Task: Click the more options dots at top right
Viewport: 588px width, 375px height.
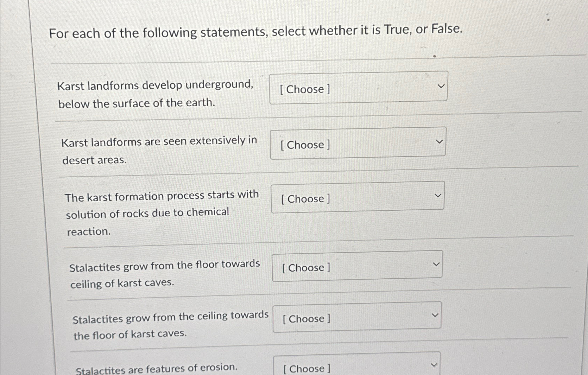Action: [x=549, y=18]
